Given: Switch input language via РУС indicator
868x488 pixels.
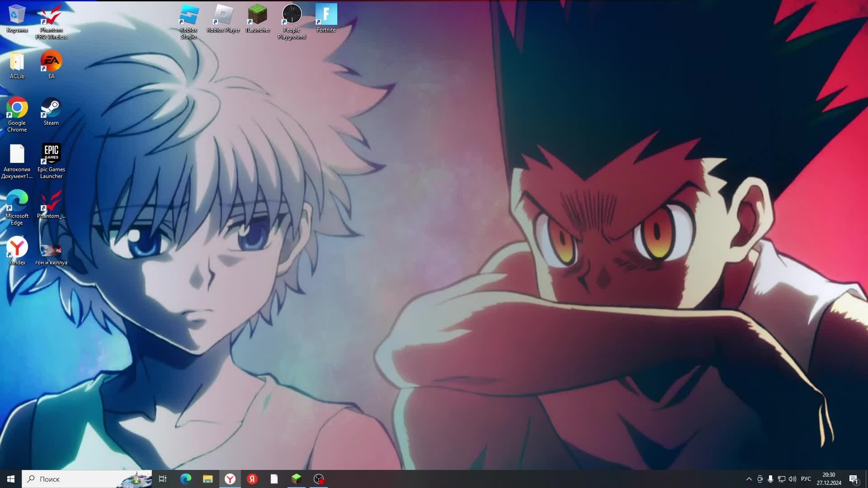Looking at the screenshot, I should (806, 479).
